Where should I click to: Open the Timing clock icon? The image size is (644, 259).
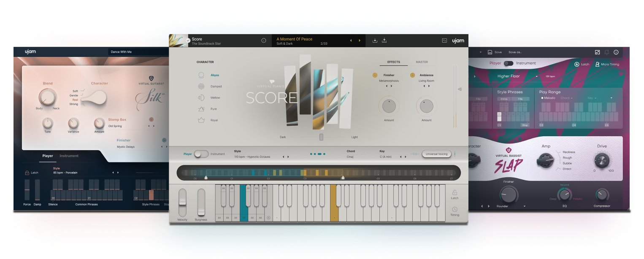click(455, 210)
